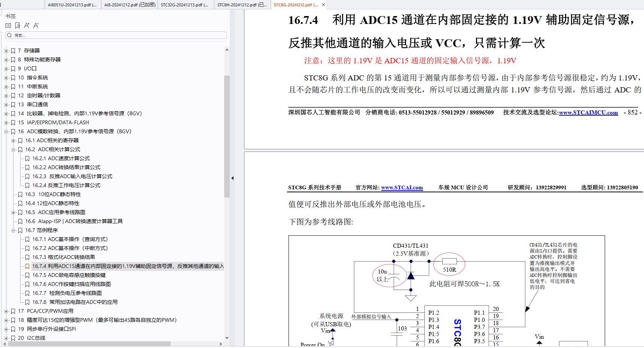
Task: Open bookmark 14 比较器, 掉电检测
Action: pos(80,113)
